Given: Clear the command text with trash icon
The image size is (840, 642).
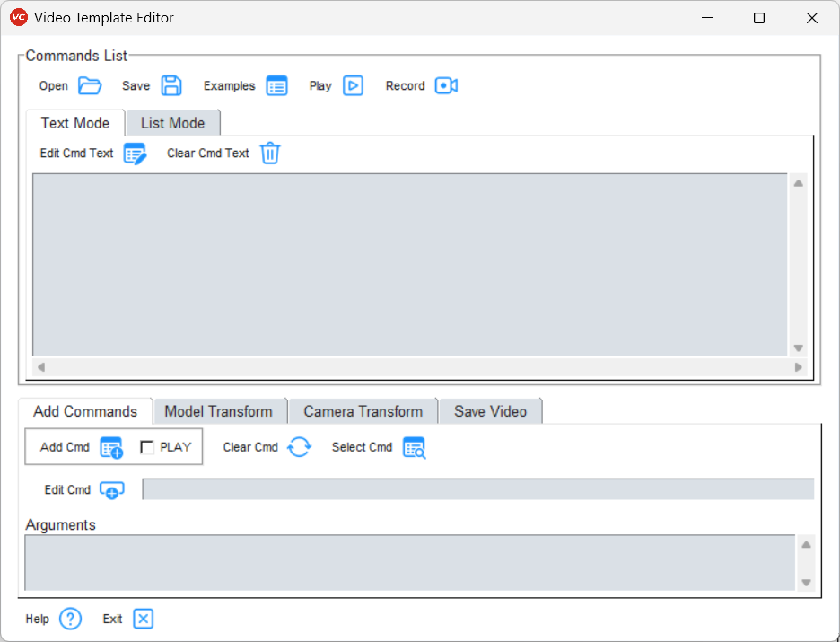Looking at the screenshot, I should point(270,153).
